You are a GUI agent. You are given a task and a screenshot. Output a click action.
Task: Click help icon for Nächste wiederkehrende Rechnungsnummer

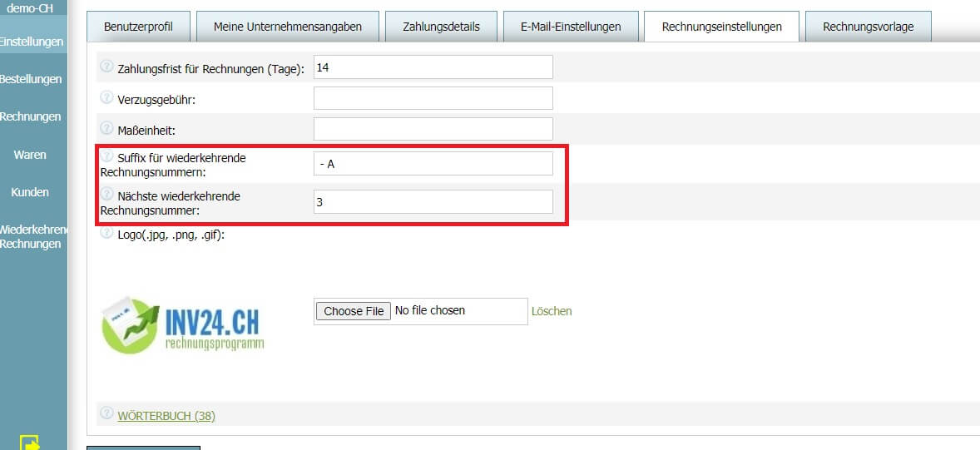106,195
